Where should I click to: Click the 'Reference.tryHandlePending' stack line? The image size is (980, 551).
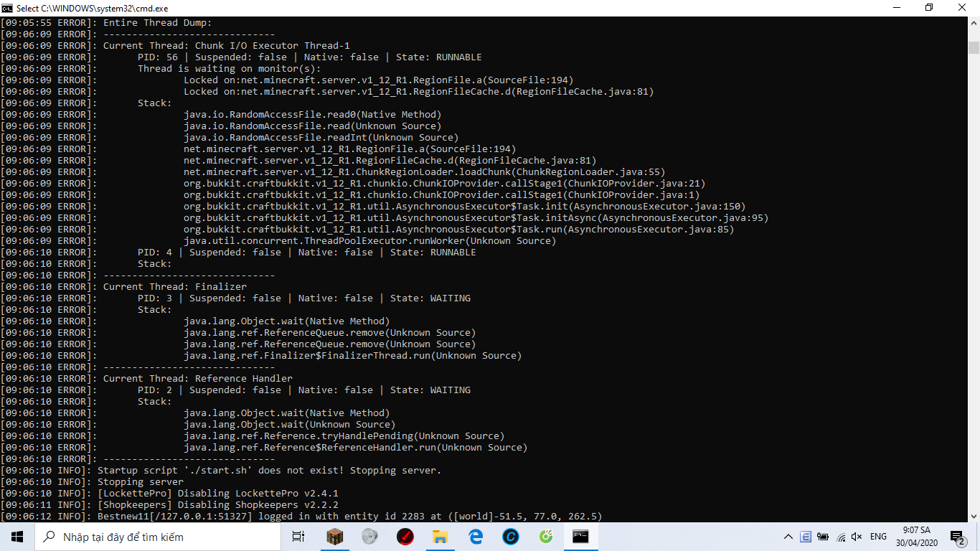click(x=344, y=436)
